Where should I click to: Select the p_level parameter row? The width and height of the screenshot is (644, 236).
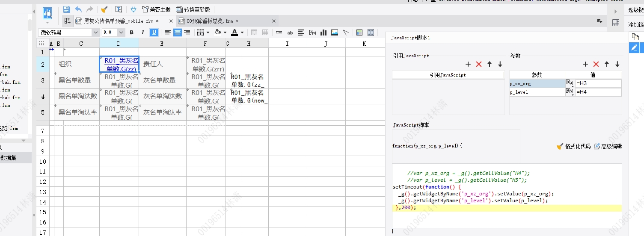pos(537,92)
